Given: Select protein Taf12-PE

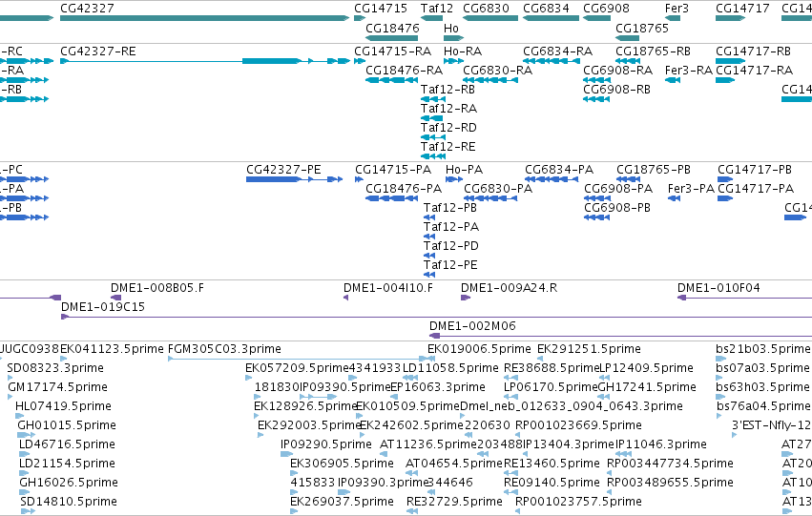Looking at the screenshot, I should click(450, 265).
